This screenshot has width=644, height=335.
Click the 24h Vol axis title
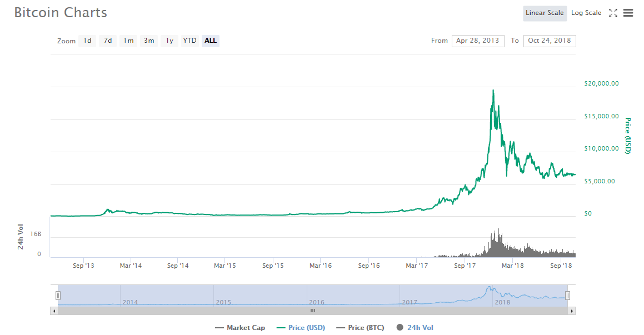pos(20,237)
